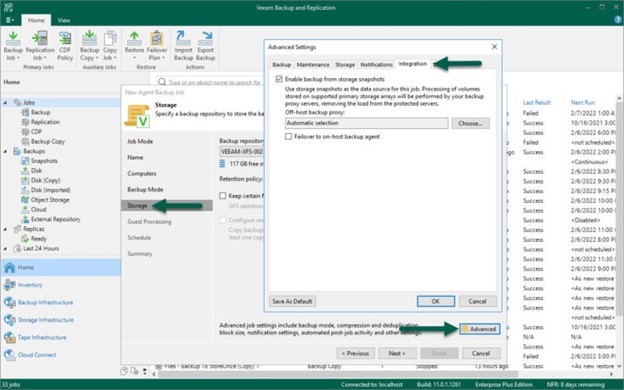The image size is (624, 390).
Task: Click the Advanced button in wizard
Action: (480, 329)
